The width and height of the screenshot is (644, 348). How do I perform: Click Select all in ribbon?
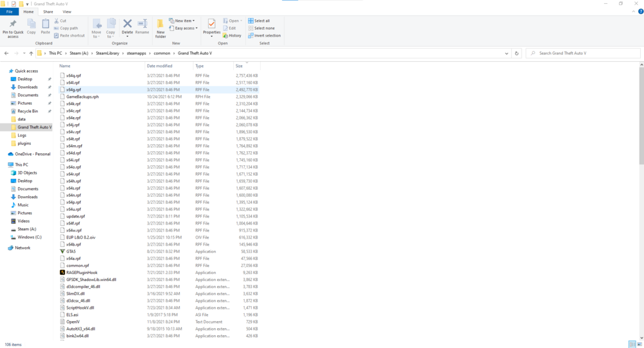[259, 21]
